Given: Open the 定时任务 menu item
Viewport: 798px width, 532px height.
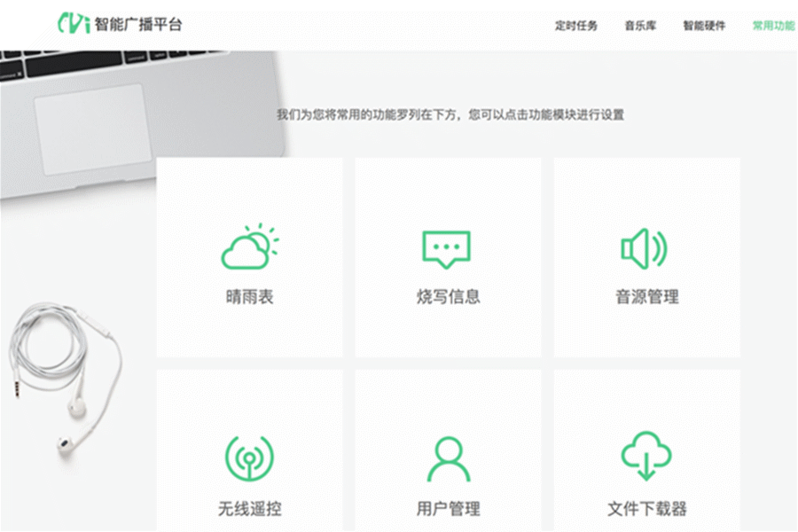Looking at the screenshot, I should (x=576, y=26).
